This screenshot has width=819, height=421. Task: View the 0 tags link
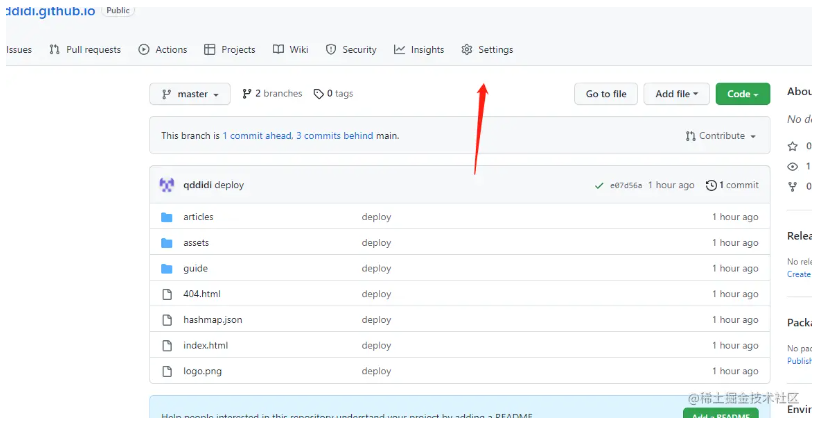click(333, 93)
